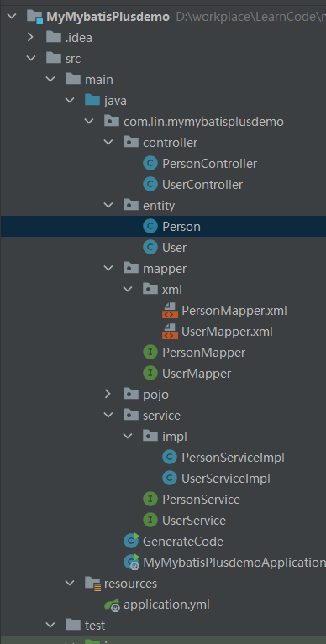Select the User entity class

tap(174, 248)
